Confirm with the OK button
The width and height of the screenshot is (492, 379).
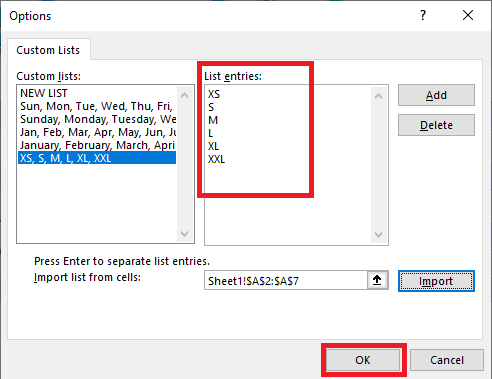click(363, 360)
